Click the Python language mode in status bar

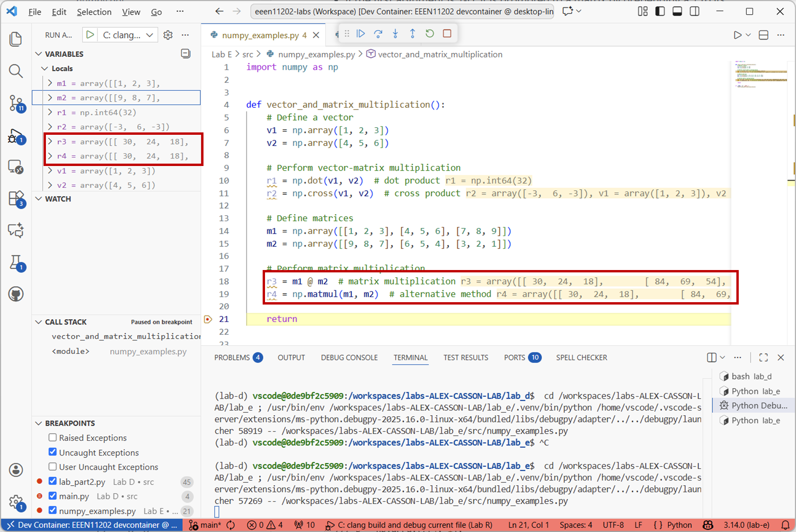click(x=679, y=525)
